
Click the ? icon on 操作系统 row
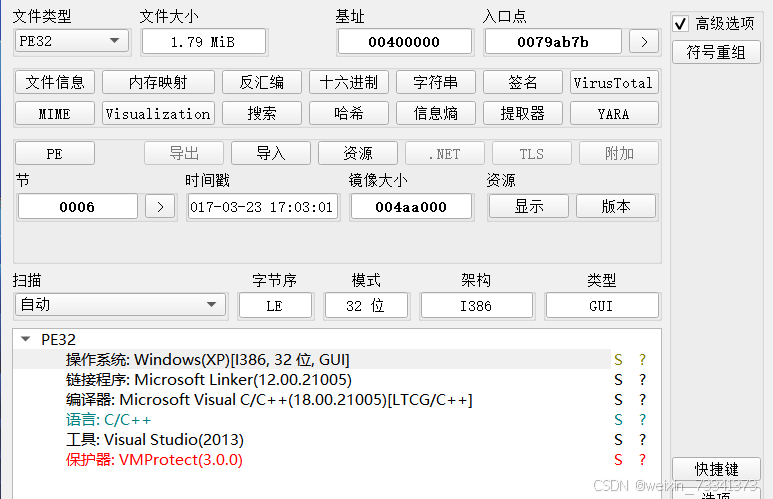(x=642, y=359)
